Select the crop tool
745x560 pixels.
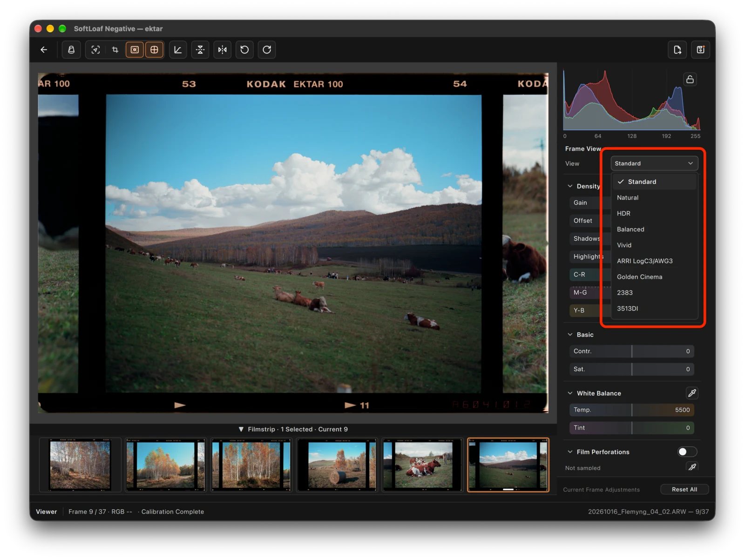(115, 50)
